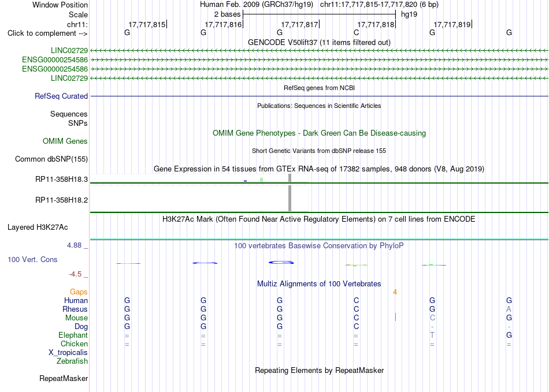Viewport: 549px width, 392px height.
Task: Select the RP11-358H18.3 GTEx row label
Action: [x=61, y=180]
